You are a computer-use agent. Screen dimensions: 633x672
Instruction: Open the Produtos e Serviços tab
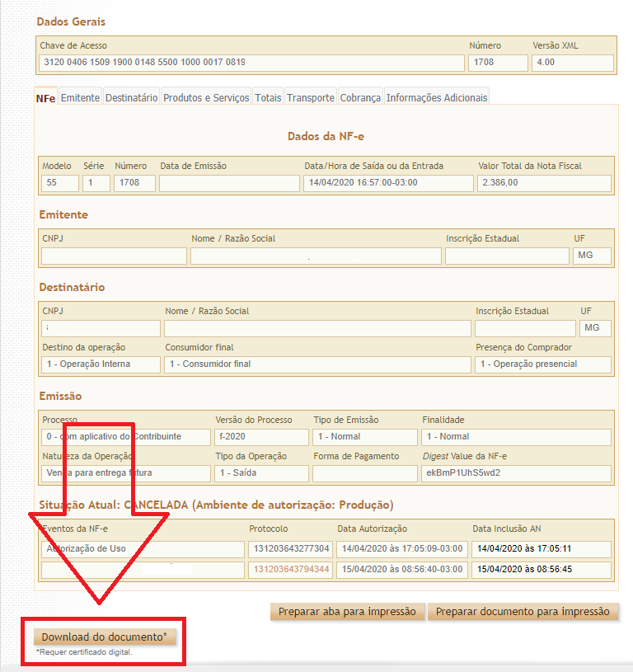tap(206, 97)
